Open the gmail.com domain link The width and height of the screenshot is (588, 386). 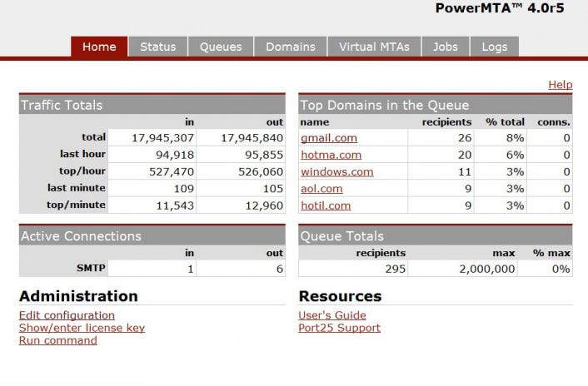point(329,138)
